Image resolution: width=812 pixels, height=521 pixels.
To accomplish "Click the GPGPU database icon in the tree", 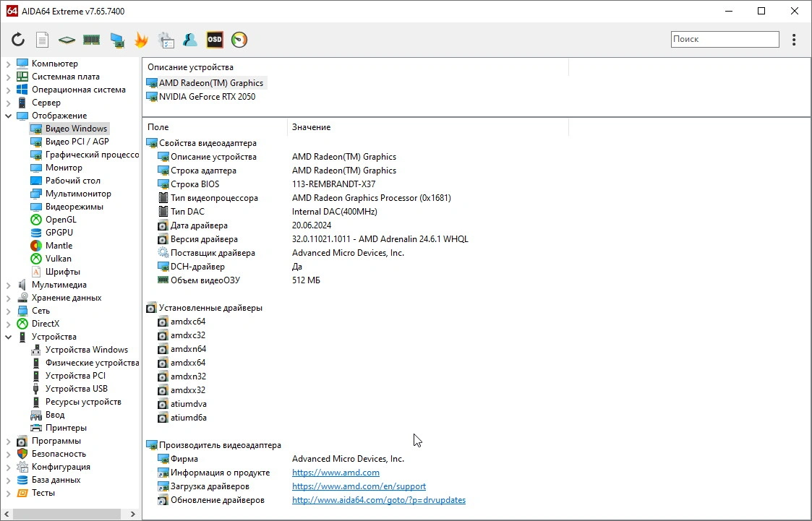I will 36,232.
